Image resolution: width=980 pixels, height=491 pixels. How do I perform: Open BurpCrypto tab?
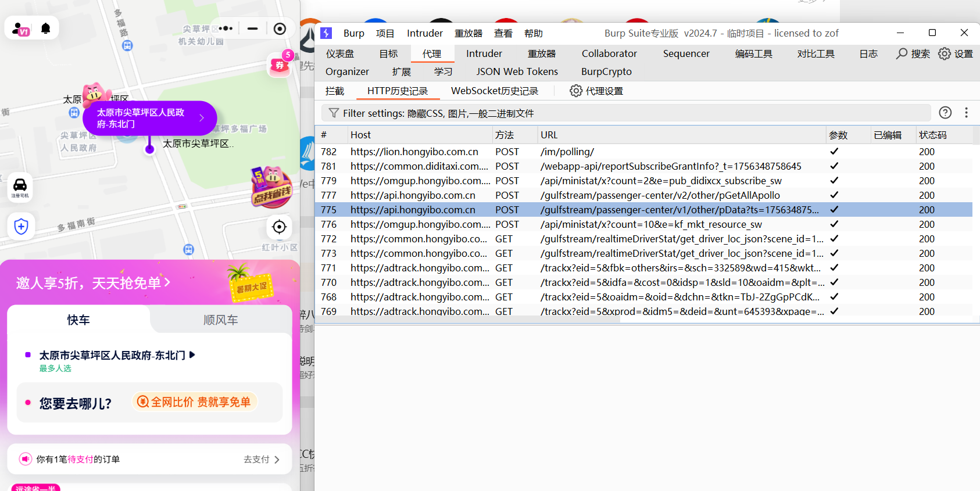click(606, 71)
